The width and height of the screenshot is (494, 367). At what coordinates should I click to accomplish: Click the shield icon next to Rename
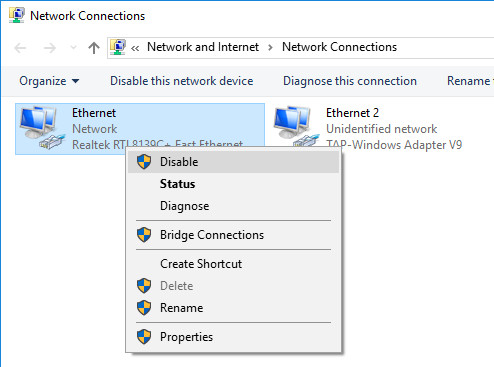tap(144, 308)
